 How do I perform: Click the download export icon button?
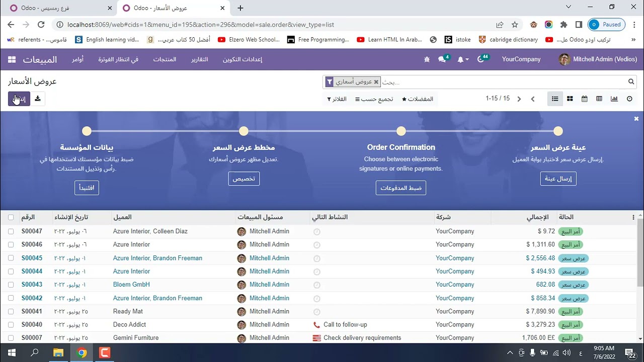38,99
